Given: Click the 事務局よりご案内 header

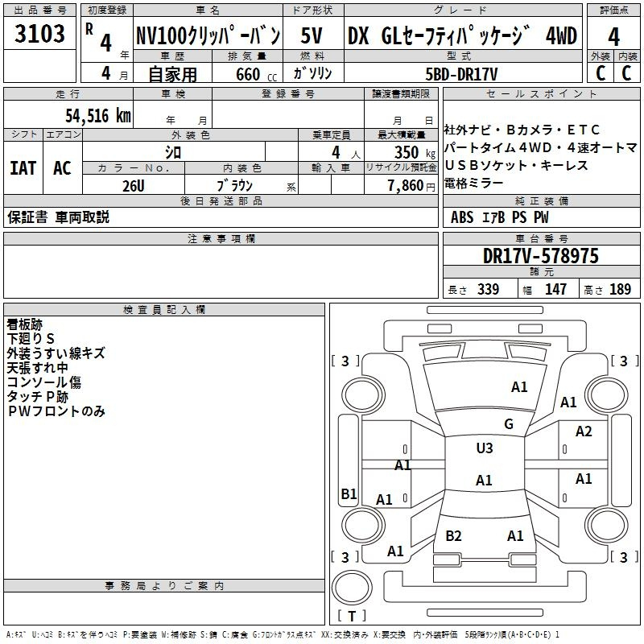Looking at the screenshot, I should (164, 586).
